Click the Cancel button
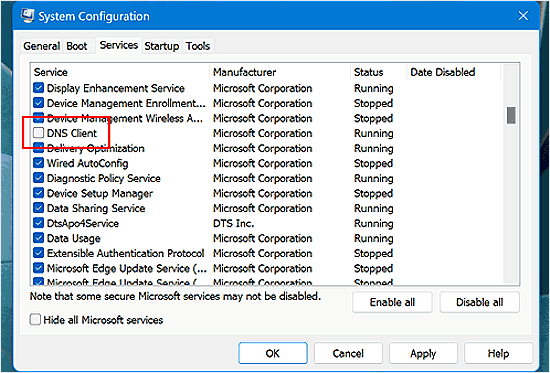The image size is (550, 373). pyautogui.click(x=348, y=353)
